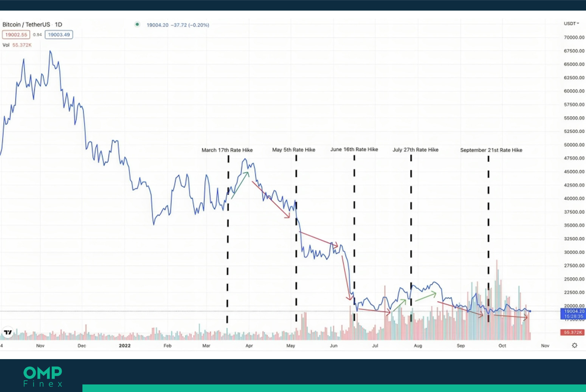Click the Feb label on time axis
This screenshot has height=392, width=586.
pyautogui.click(x=167, y=346)
